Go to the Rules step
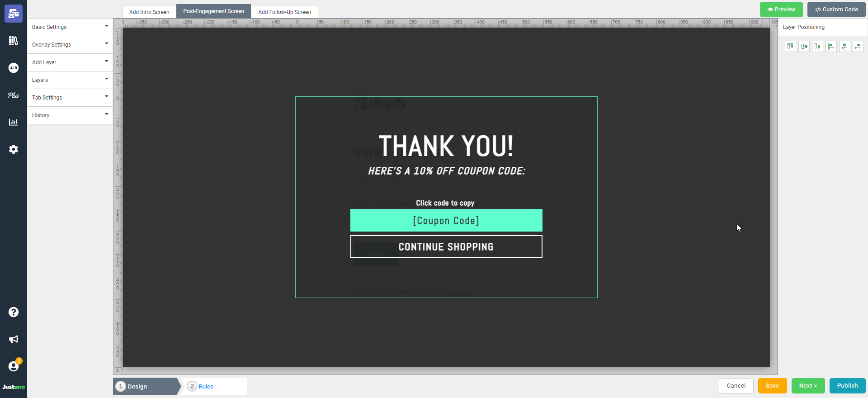This screenshot has width=868, height=398. point(206,386)
